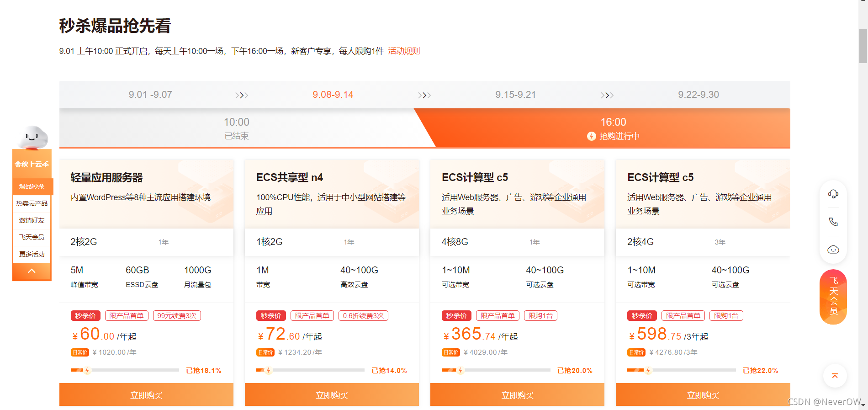Click 立即购买 for ECS共享型 n4
Screen dimensions: 868x410
click(332, 395)
